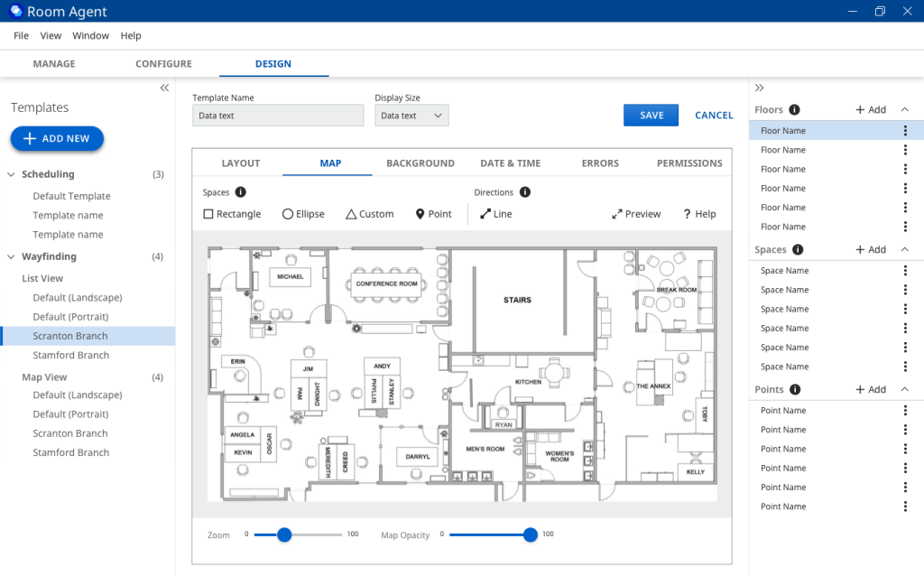Collapse the Scheduling tree group
This screenshot has width=924, height=576.
click(x=12, y=174)
